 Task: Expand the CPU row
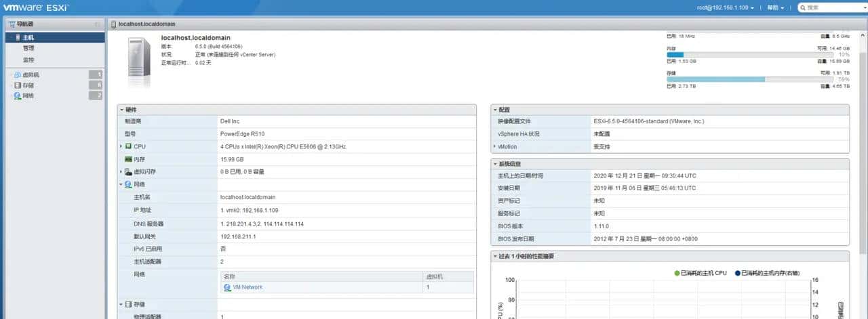121,146
